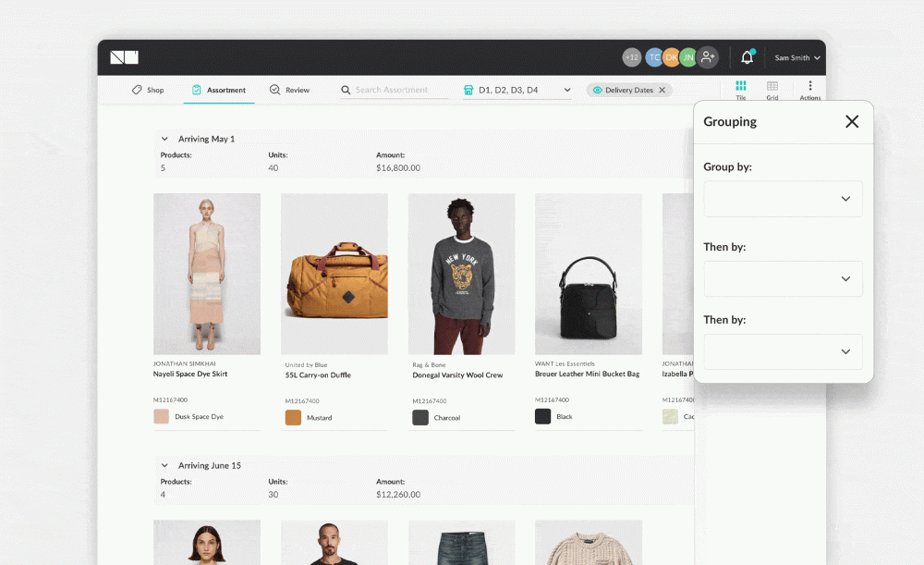Viewport: 924px width, 565px height.
Task: Click the app logo in the top bar
Action: [123, 56]
